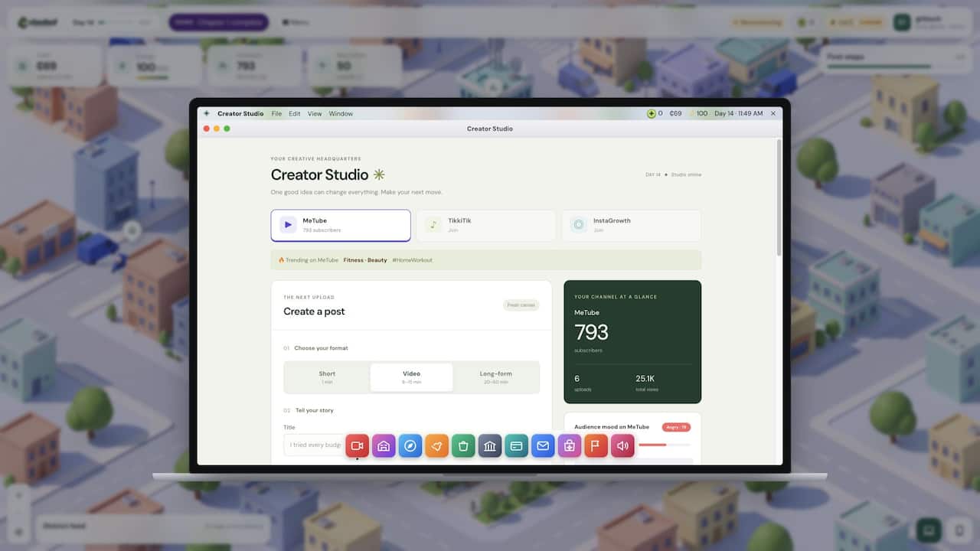Open the teal credit card dock icon
The height and width of the screenshot is (551, 980).
[x=517, y=445]
